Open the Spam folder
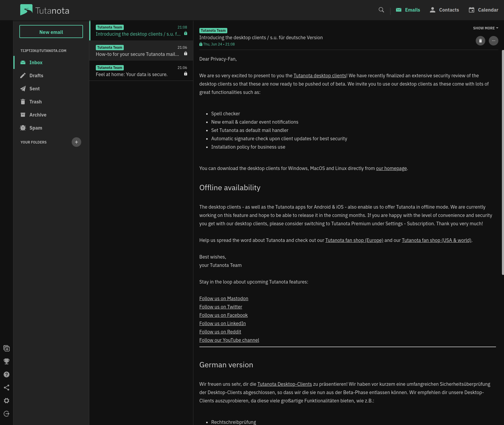Image resolution: width=504 pixels, height=425 pixels. click(x=51, y=128)
